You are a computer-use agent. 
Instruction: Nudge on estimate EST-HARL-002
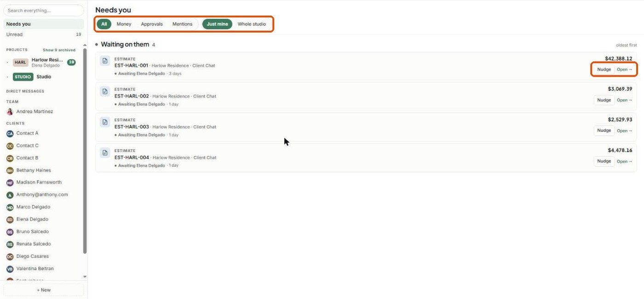click(x=604, y=100)
